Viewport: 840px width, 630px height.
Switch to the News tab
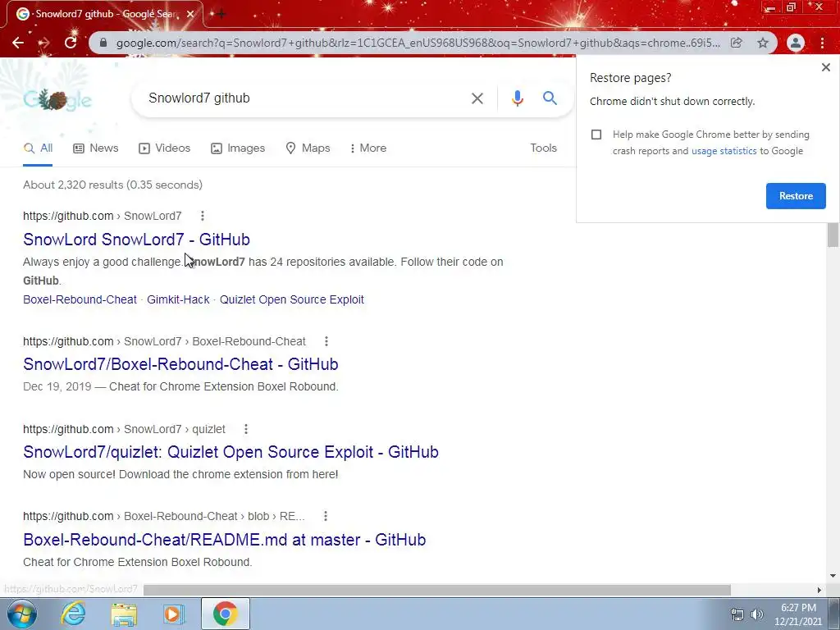click(x=96, y=148)
